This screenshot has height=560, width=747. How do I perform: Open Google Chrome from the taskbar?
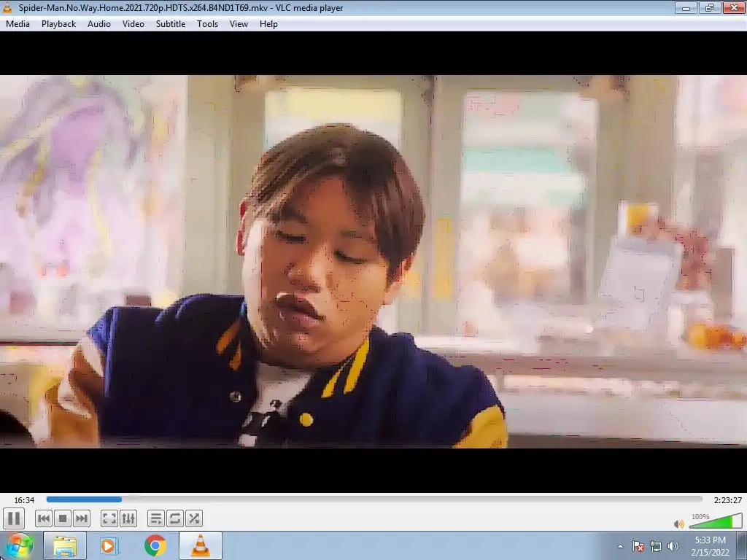(155, 545)
